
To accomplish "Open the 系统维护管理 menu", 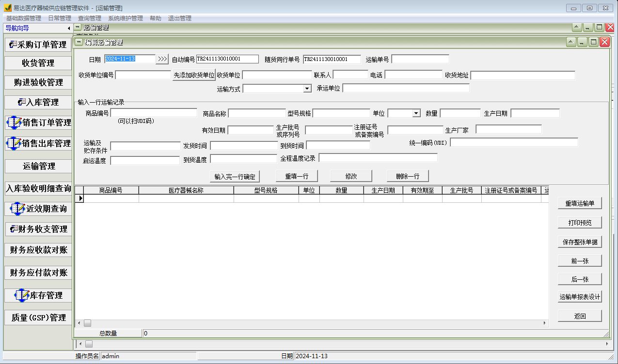I will [x=126, y=18].
